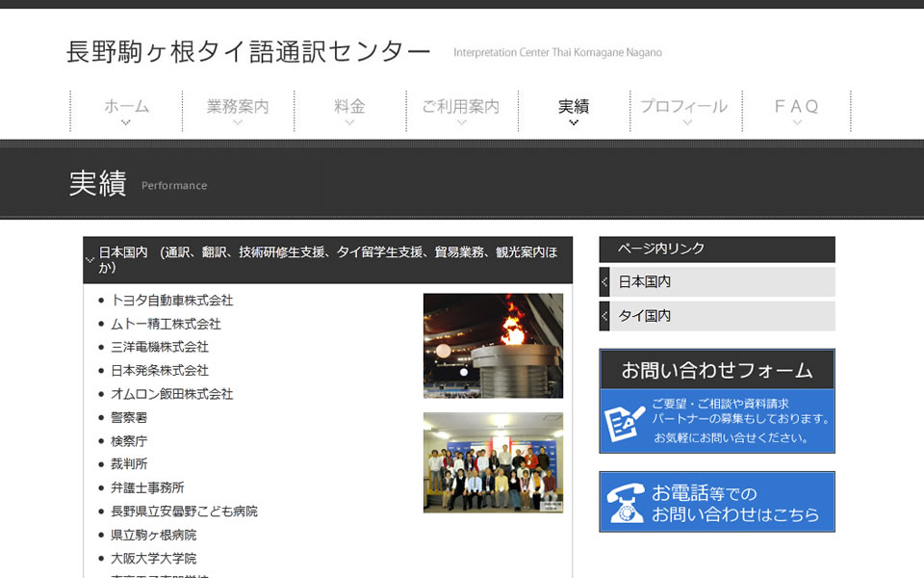This screenshot has height=578, width=924.
Task: Click the list item 弁護士事務所
Action: 147,487
